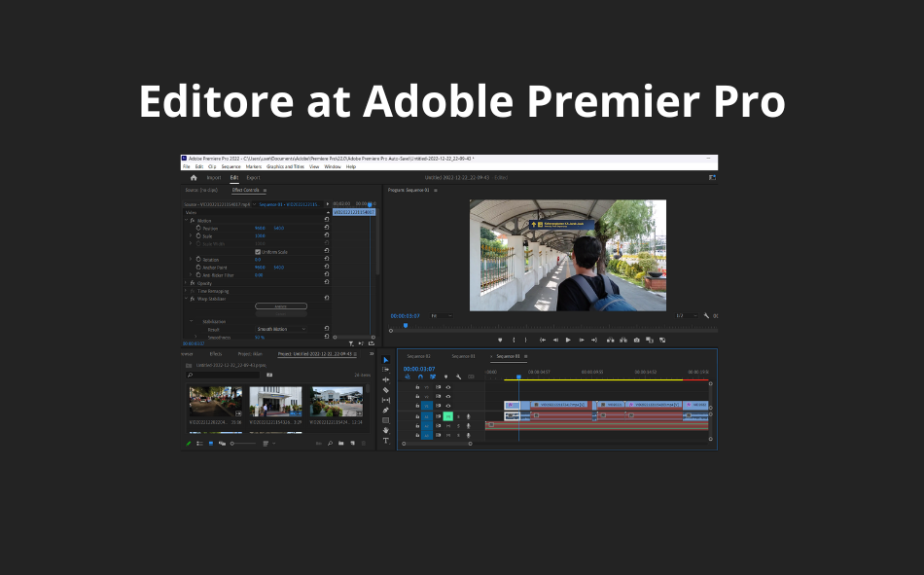The image size is (924, 575).
Task: Select the Hand tool
Action: [386, 430]
